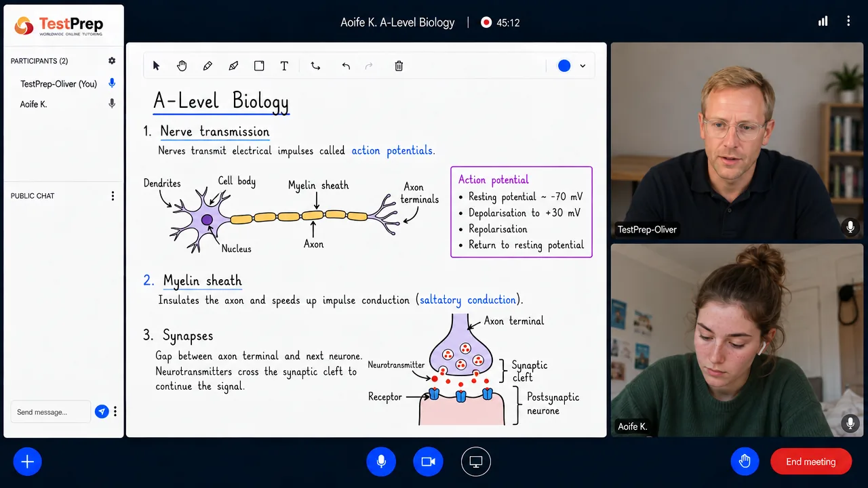Turn off your camera
868x488 pixels.
(428, 462)
